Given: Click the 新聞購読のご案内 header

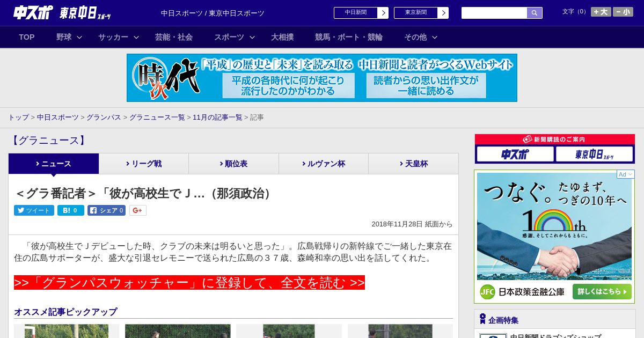Looking at the screenshot, I should coord(554,139).
